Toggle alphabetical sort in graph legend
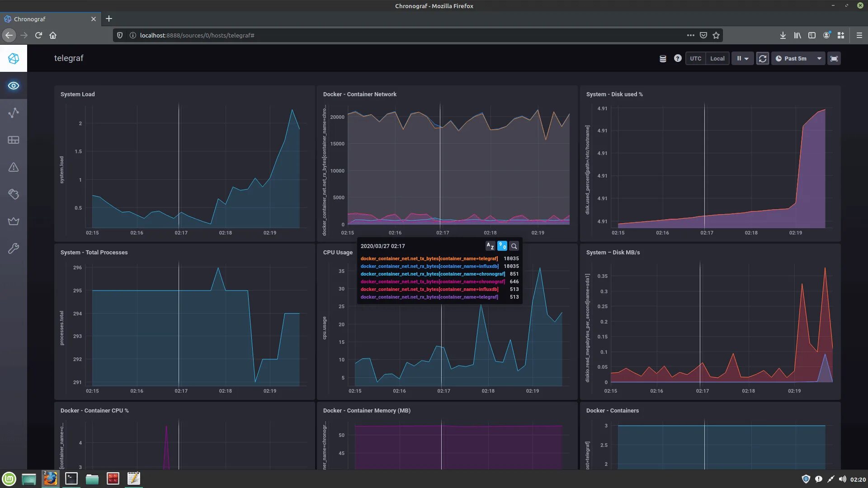 pyautogui.click(x=490, y=246)
